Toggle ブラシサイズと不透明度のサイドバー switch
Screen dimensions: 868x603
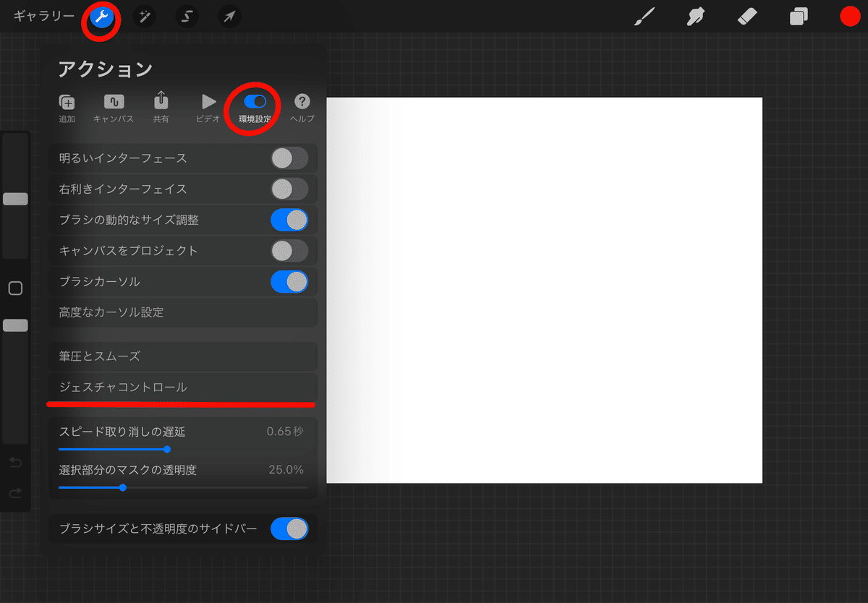289,529
